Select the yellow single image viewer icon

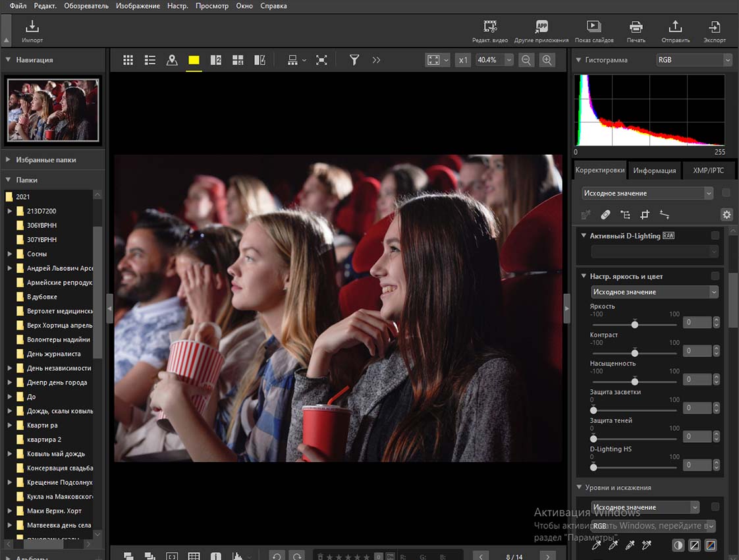click(x=194, y=60)
